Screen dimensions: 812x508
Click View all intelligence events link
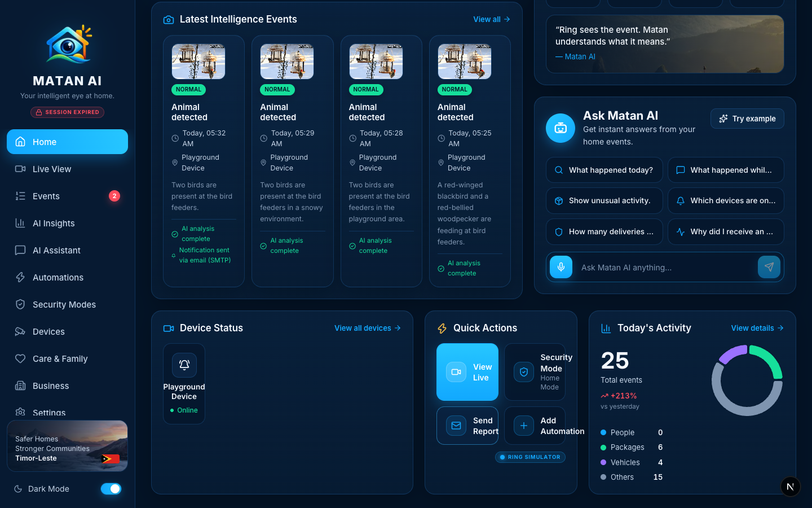click(x=492, y=19)
